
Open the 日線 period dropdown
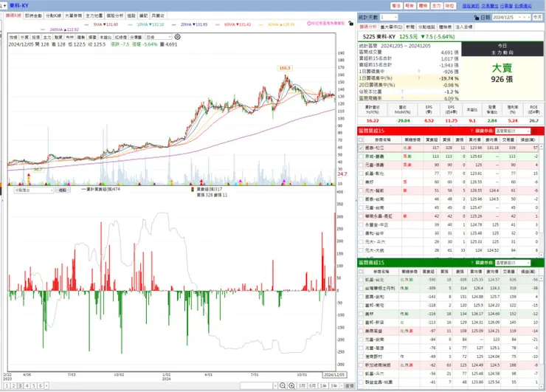pyautogui.click(x=159, y=37)
